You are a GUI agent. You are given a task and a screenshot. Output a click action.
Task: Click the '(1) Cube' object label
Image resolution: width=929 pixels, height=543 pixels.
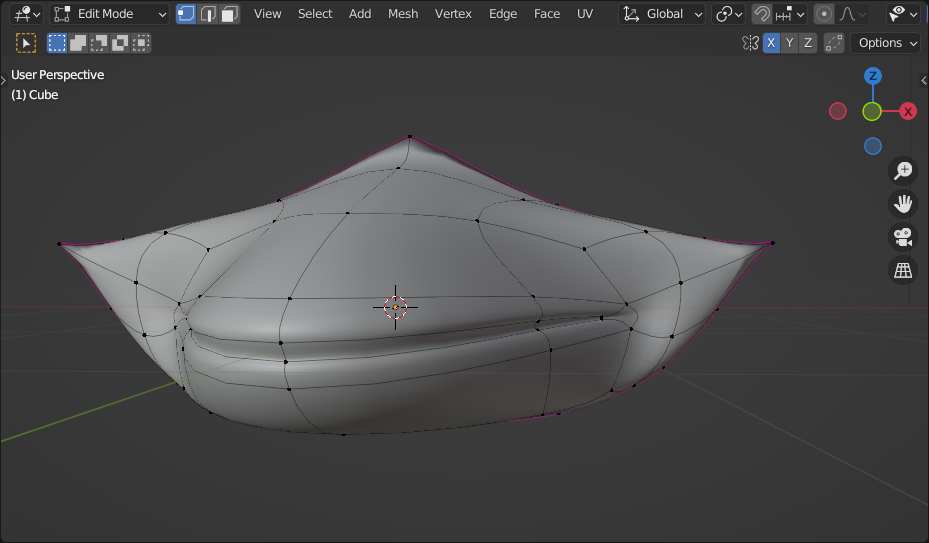pyautogui.click(x=34, y=95)
